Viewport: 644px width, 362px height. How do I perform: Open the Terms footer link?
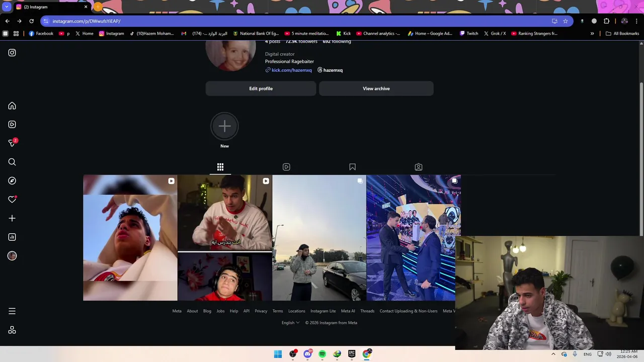click(278, 311)
